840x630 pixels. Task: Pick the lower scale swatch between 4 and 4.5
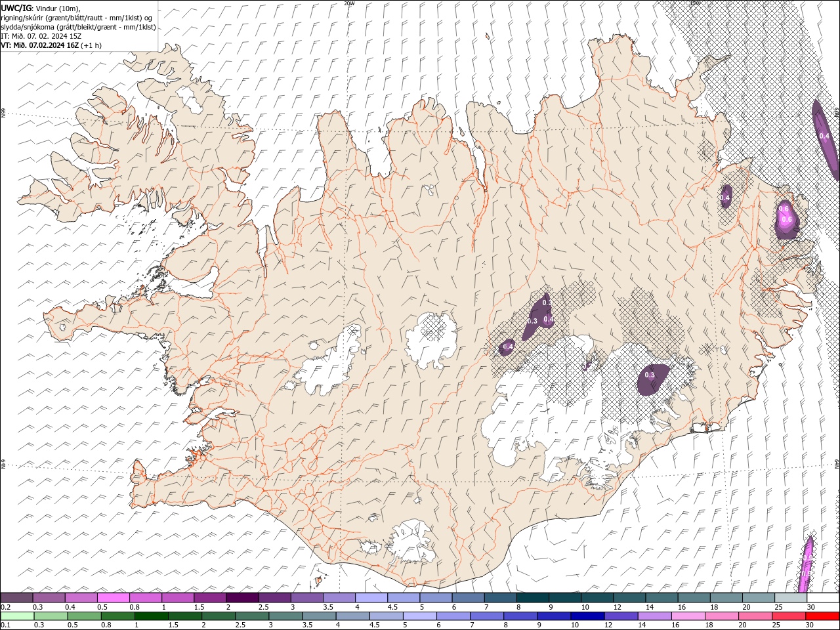(353, 616)
